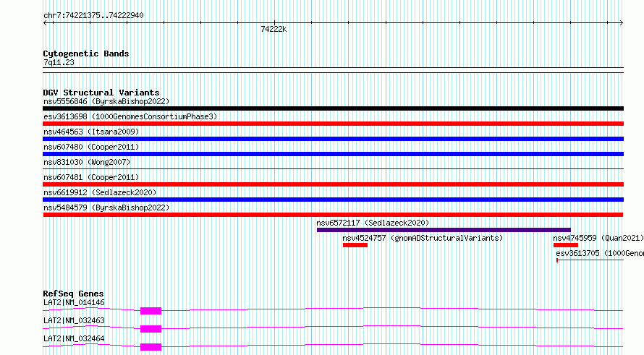Click the magenta exon of LAT2|NM_014146
This screenshot has height=355, width=644.
tap(151, 311)
